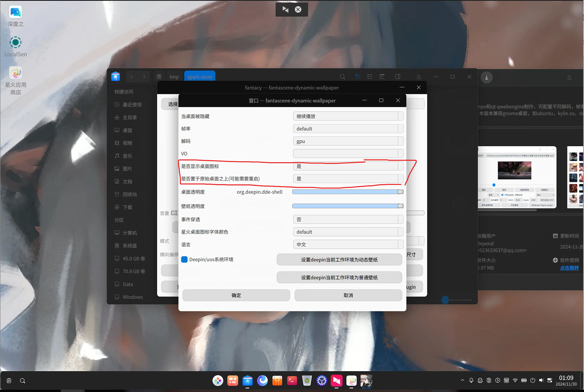Toggle the Deepin/uos系统环境 checkbox

tap(184, 260)
